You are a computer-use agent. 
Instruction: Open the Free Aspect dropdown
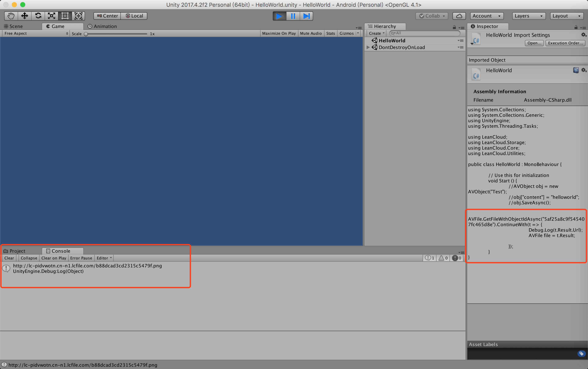[x=36, y=33]
